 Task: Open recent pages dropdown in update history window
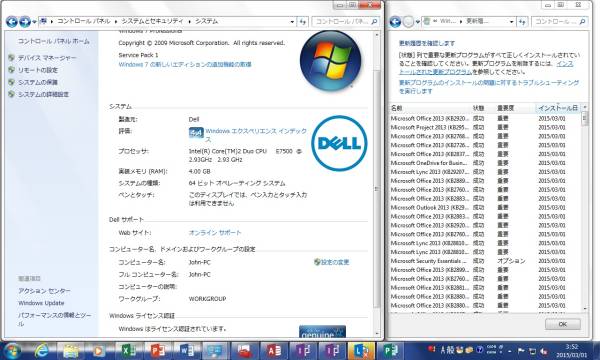(418, 22)
